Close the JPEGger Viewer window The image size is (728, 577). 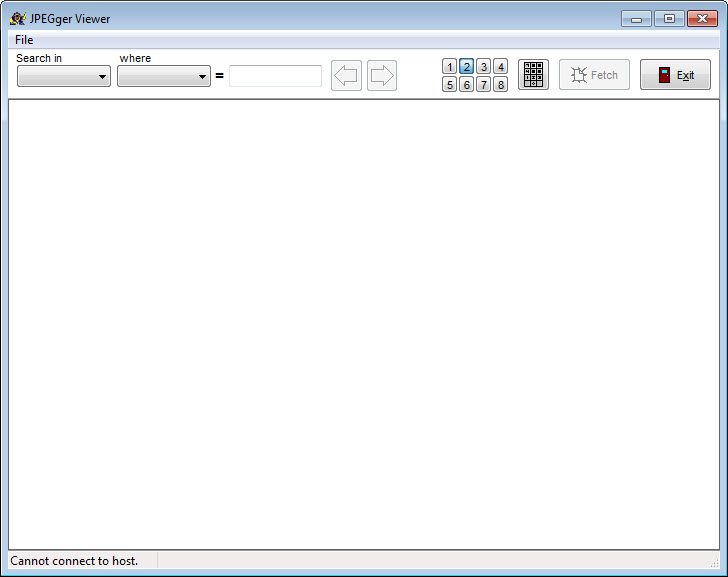(702, 19)
